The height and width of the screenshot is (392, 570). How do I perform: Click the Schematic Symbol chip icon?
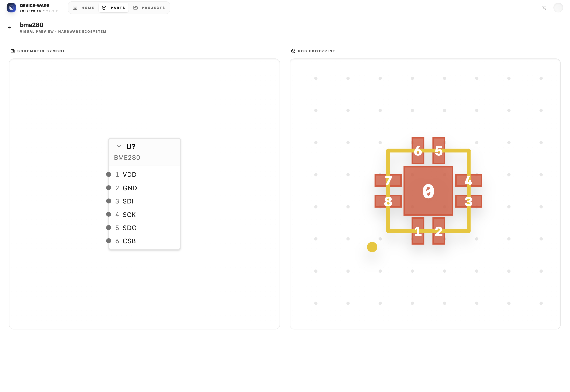pos(13,51)
